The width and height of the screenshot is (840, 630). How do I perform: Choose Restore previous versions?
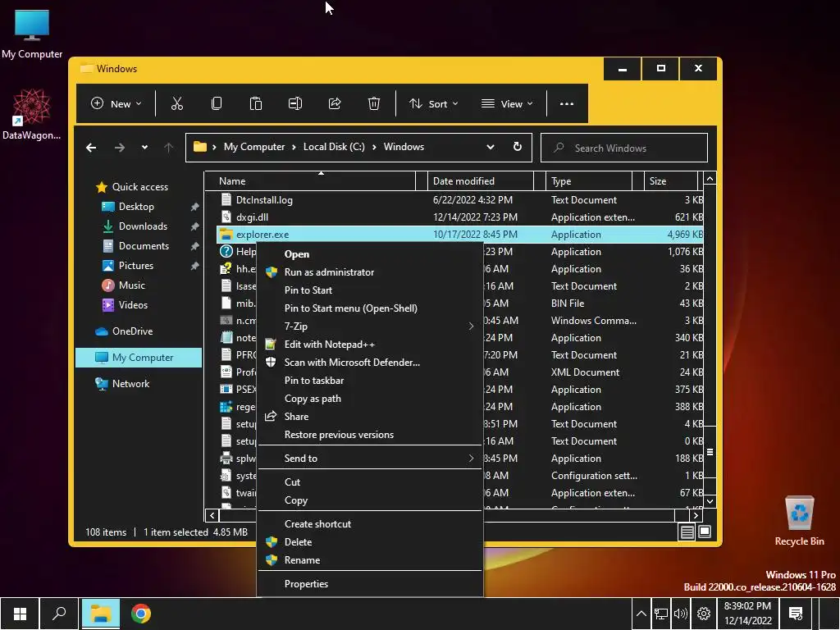(x=370, y=435)
